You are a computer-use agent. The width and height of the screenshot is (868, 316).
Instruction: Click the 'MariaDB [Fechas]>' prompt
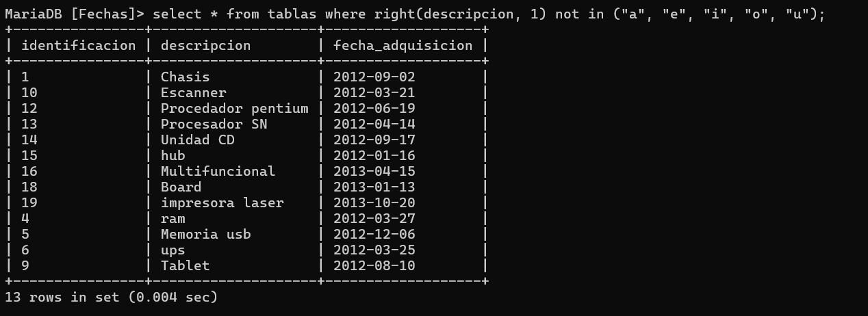75,14
